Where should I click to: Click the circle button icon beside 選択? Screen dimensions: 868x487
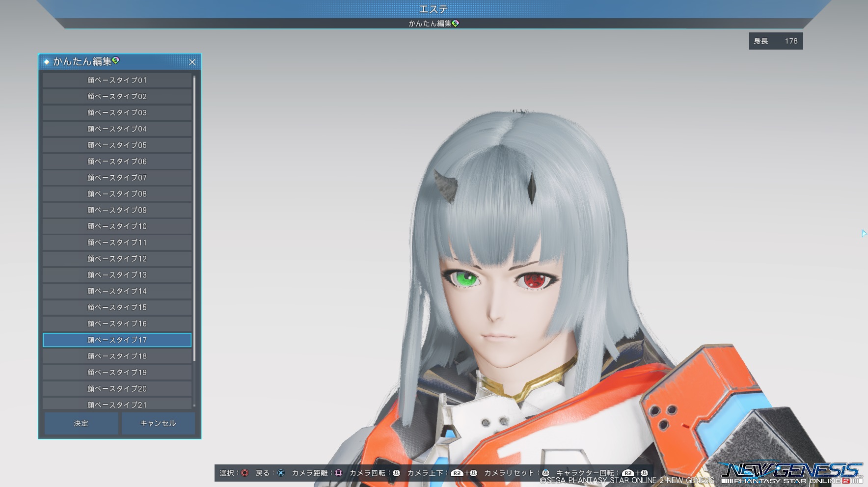point(244,473)
